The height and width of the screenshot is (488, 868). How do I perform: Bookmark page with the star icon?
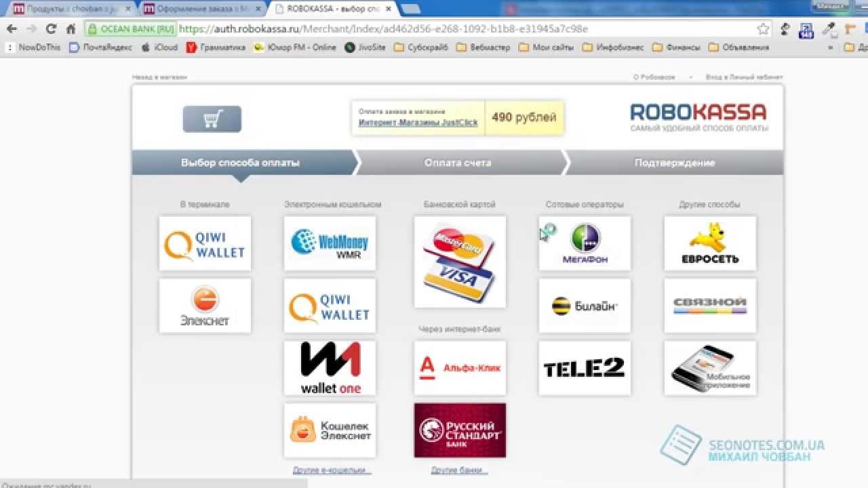[x=763, y=29]
